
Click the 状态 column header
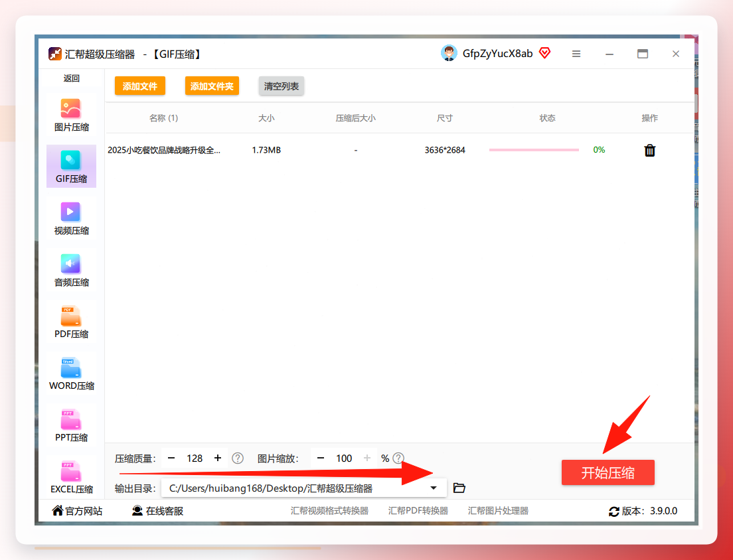(547, 118)
